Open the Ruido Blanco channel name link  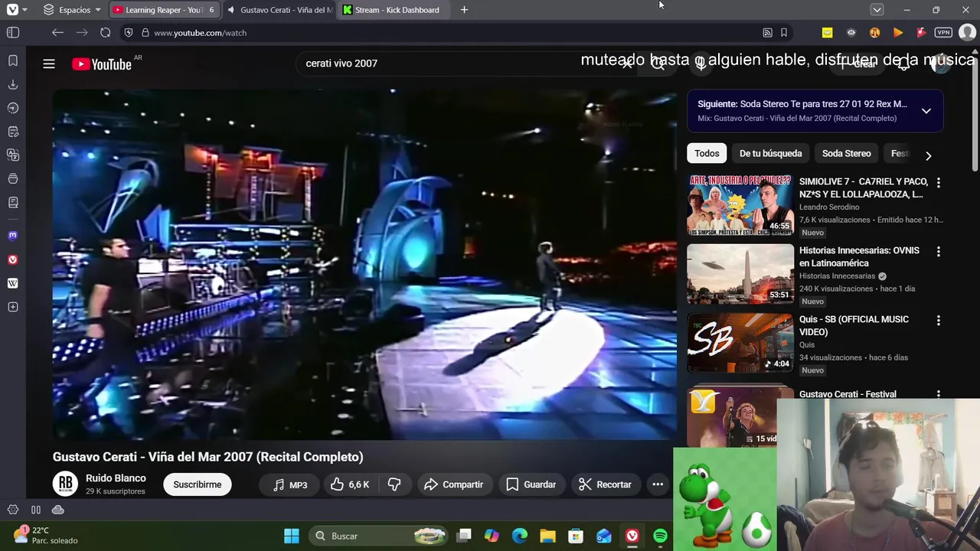point(116,478)
